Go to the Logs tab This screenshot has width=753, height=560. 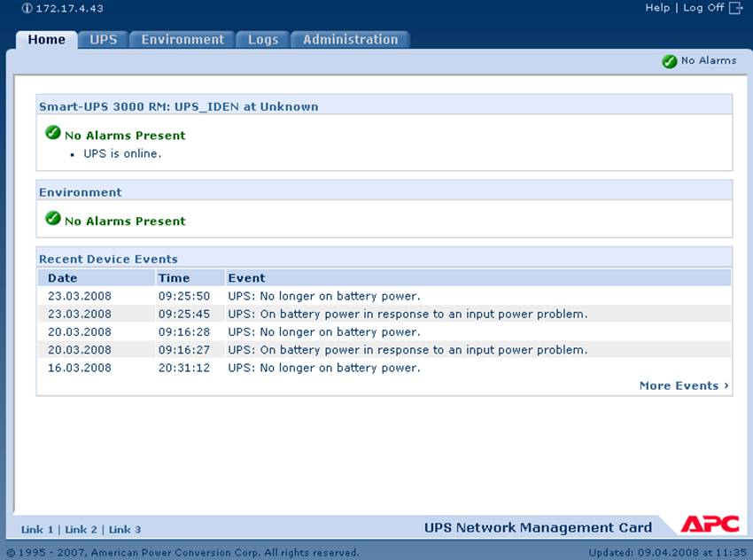pos(263,39)
